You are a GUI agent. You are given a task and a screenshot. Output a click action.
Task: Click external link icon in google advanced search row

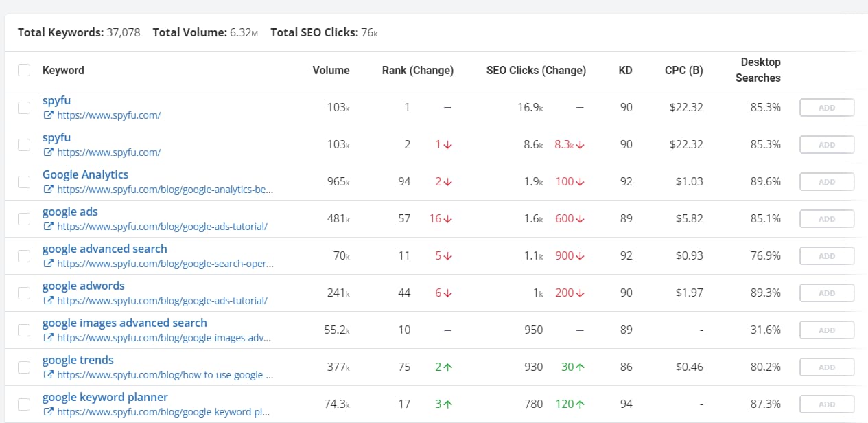(x=48, y=264)
